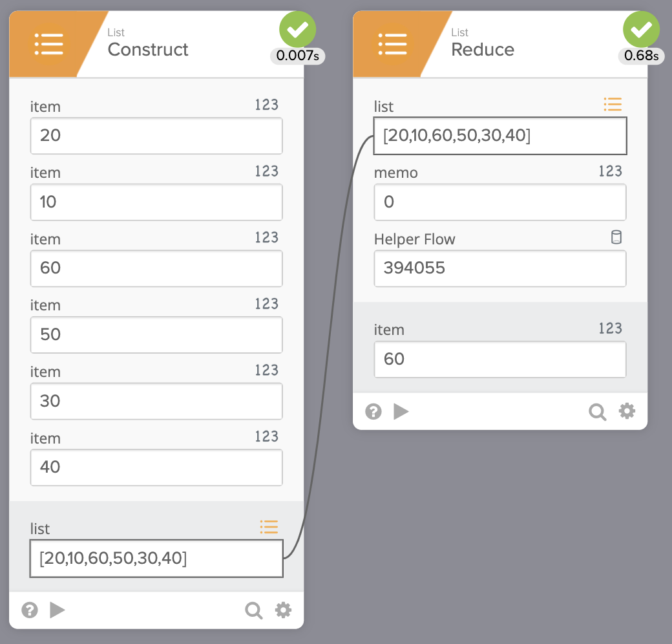Screen dimensions: 672x644
Task: Run the Reduce card with the play icon
Action: (x=401, y=411)
